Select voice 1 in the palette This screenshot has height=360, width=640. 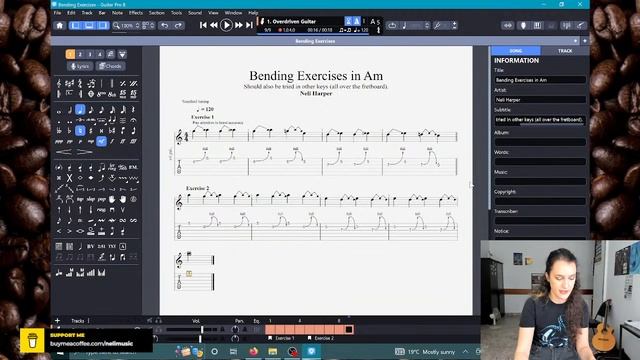[x=70, y=54]
